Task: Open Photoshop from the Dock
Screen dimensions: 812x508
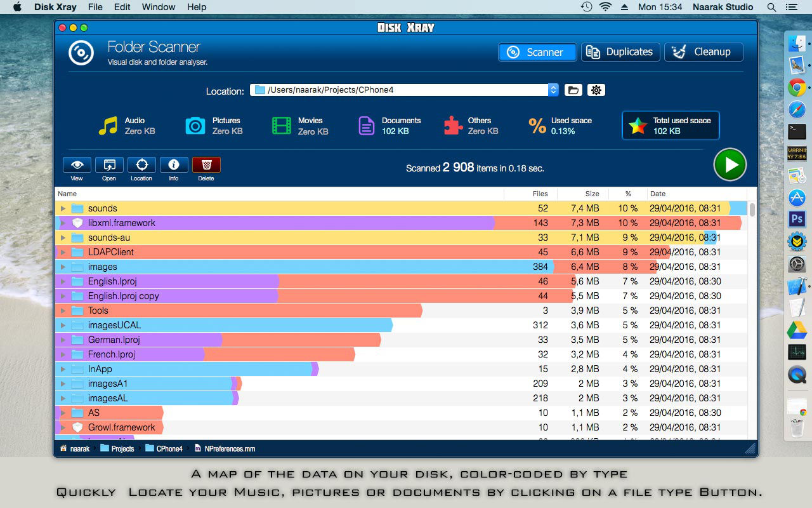Action: [797, 219]
